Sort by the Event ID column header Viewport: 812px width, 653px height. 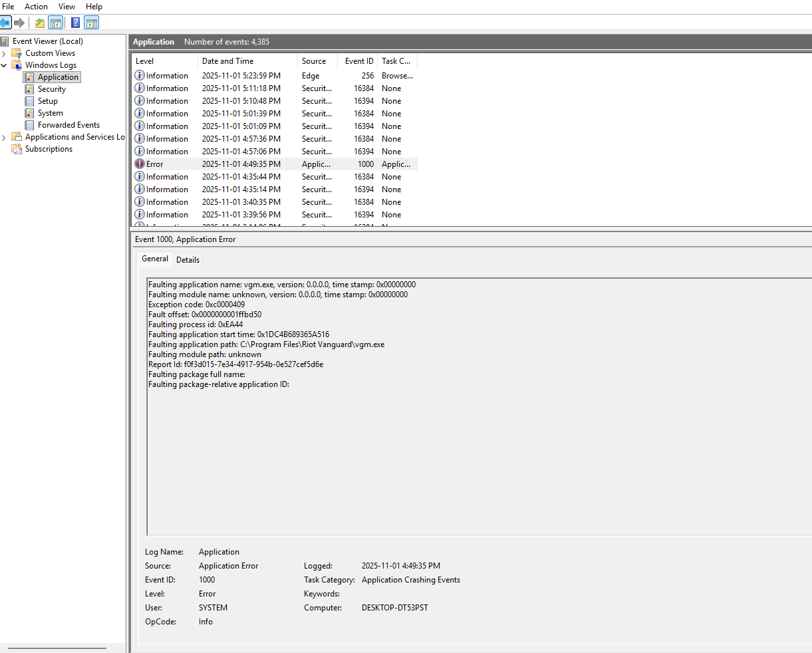(x=358, y=61)
